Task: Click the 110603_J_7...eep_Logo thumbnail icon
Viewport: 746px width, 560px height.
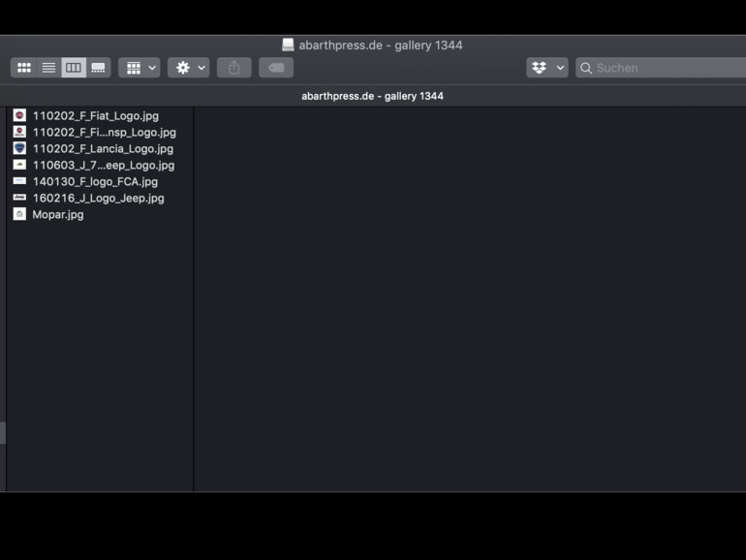Action: click(x=19, y=165)
